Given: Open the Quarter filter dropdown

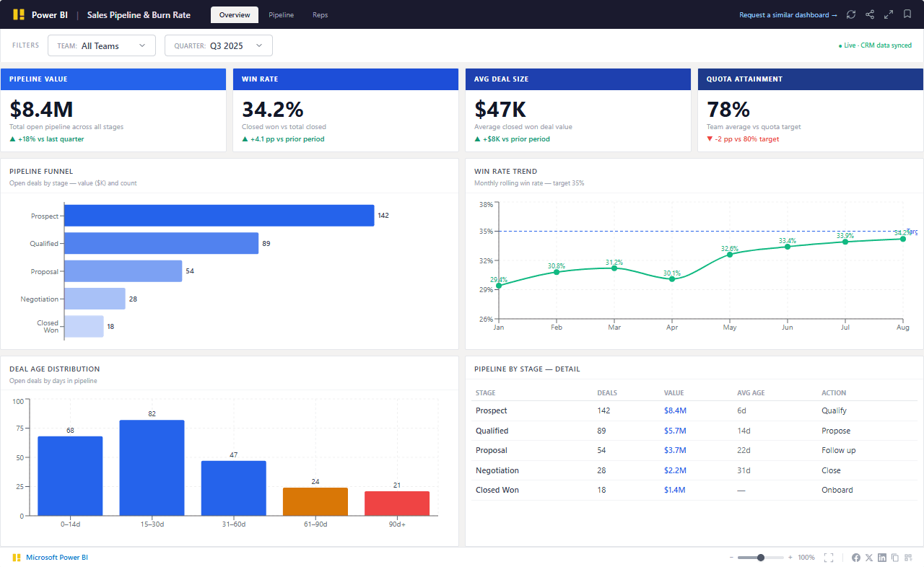Looking at the screenshot, I should (x=219, y=45).
